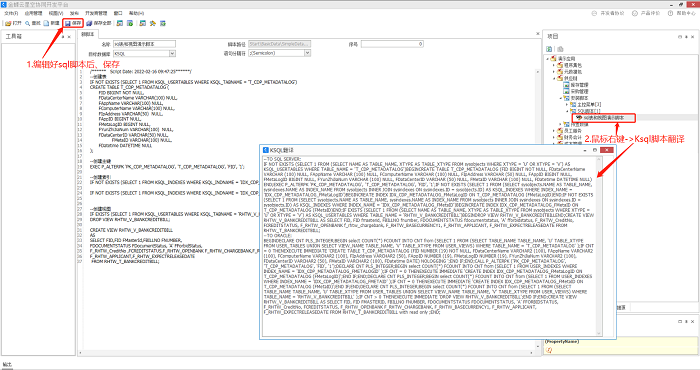This screenshot has height=370, width=700.
Task: Click the sequence number input field
Action: coord(392,44)
